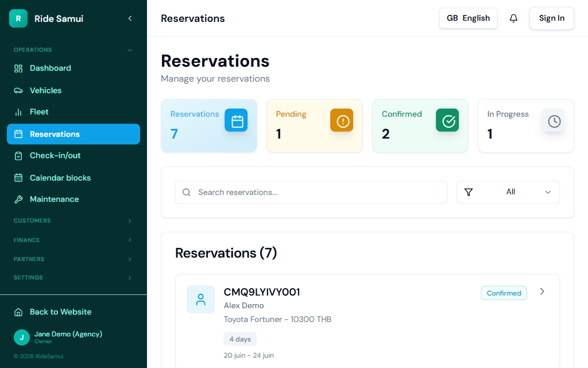Go to Dashboard menu item

(73, 68)
